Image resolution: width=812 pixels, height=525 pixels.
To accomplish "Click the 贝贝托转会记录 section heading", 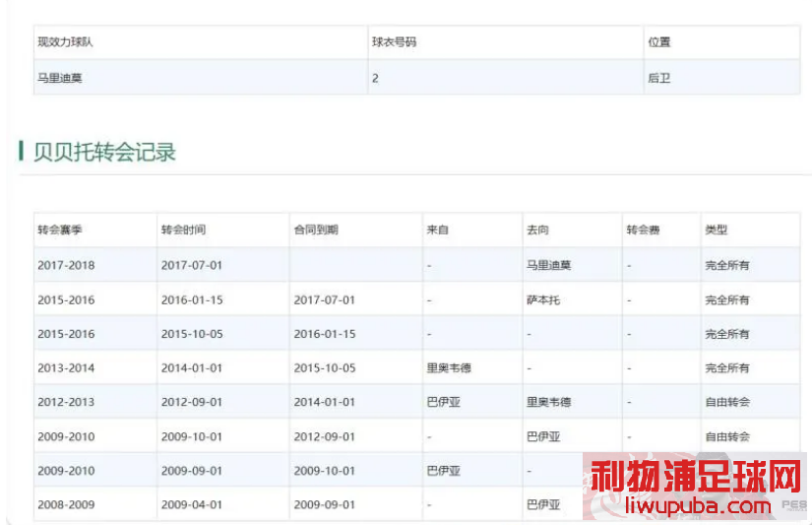I will tap(104, 152).
